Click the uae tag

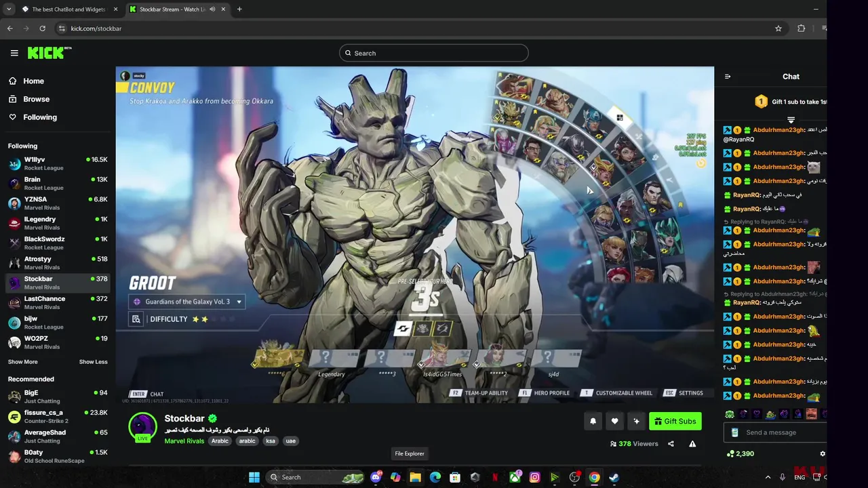point(291,441)
